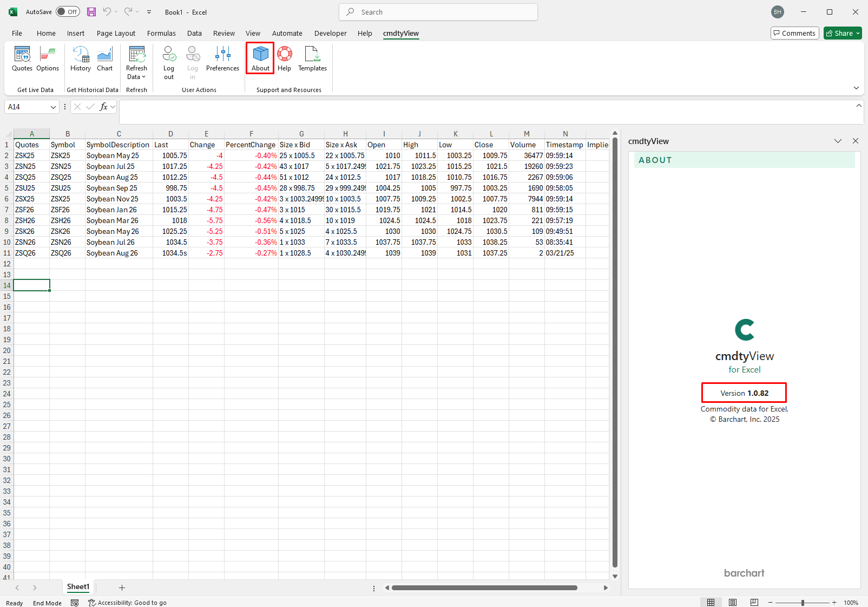The height and width of the screenshot is (607, 868).
Task: Click next sheet navigation arrow
Action: (35, 588)
